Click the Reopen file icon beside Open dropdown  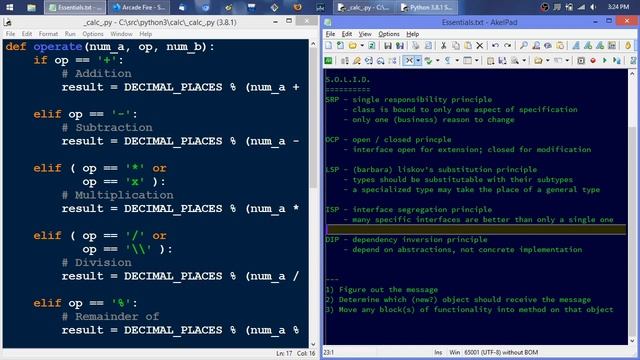(x=371, y=45)
